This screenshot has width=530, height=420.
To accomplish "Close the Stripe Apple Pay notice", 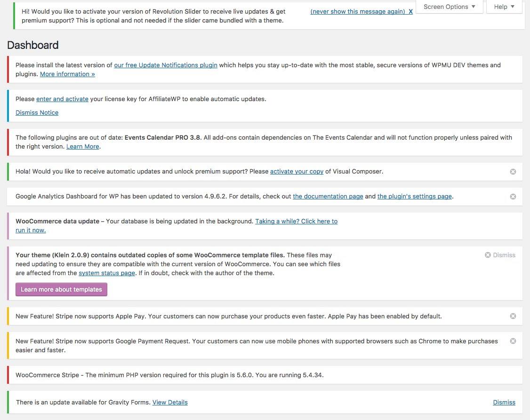I will click(x=513, y=316).
